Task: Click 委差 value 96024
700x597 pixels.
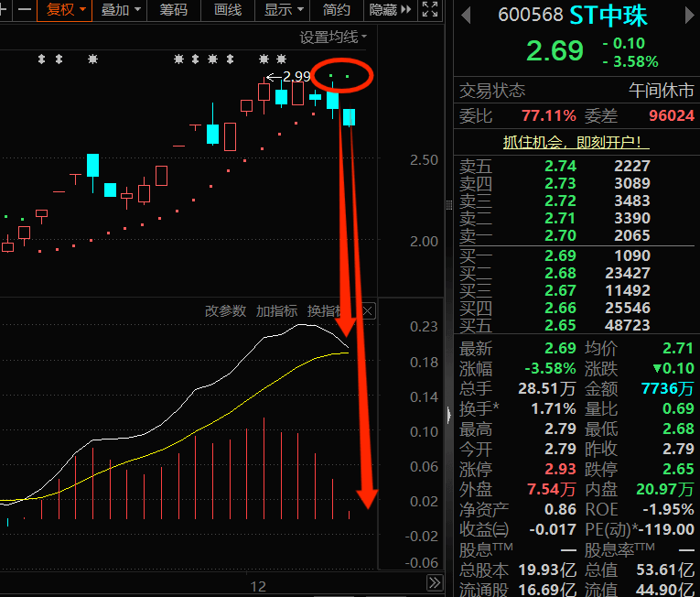Action: [x=672, y=115]
